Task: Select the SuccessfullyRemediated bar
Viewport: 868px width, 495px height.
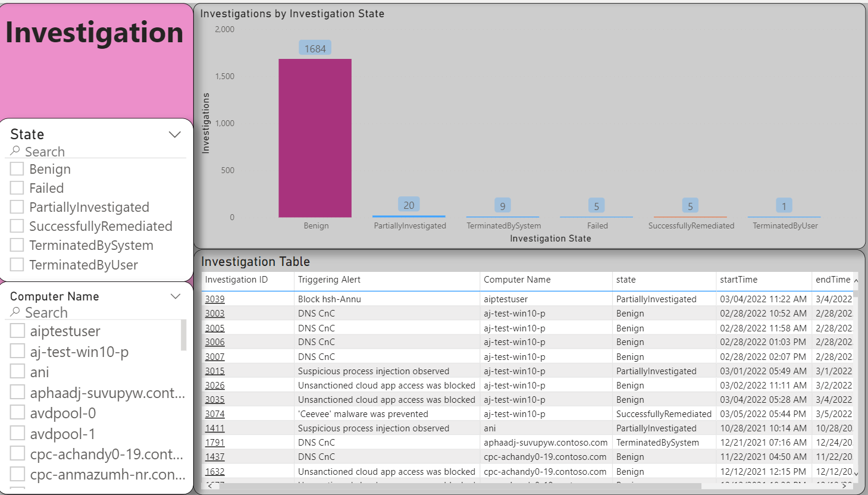Action: pyautogui.click(x=690, y=216)
